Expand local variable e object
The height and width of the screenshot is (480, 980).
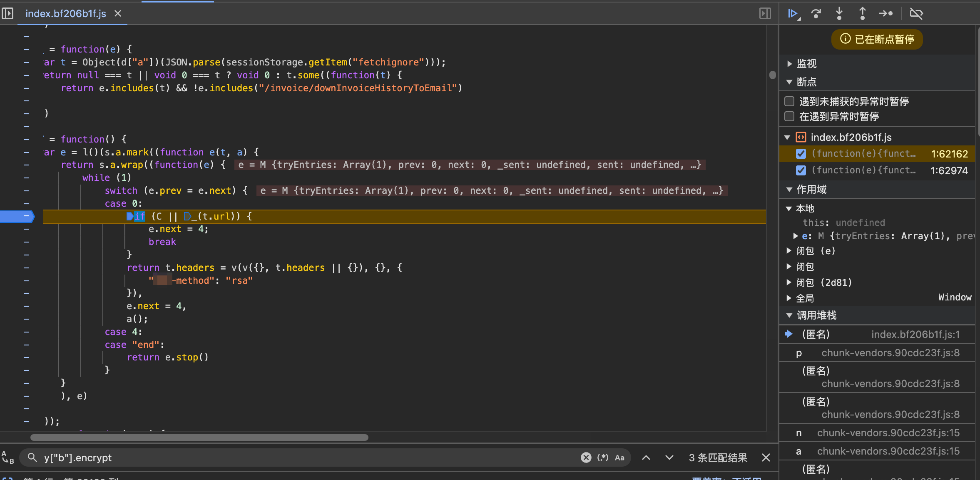[796, 236]
